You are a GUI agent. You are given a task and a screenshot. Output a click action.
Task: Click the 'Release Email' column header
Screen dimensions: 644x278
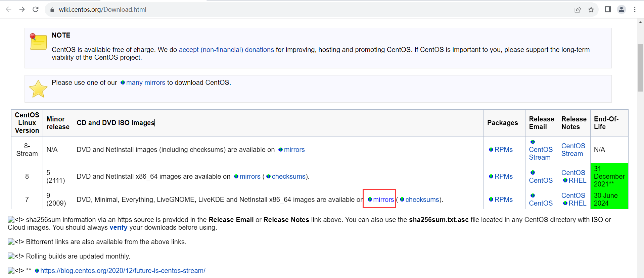click(x=542, y=123)
